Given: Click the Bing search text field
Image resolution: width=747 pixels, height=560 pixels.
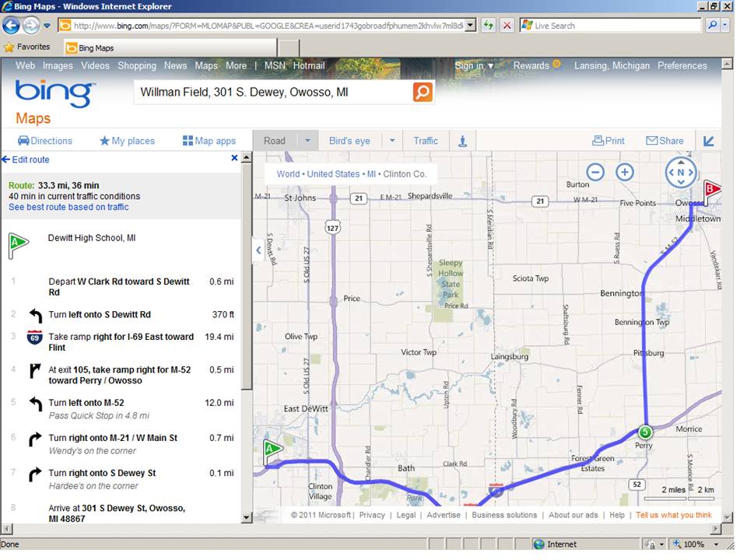Looking at the screenshot, I should click(x=273, y=92).
